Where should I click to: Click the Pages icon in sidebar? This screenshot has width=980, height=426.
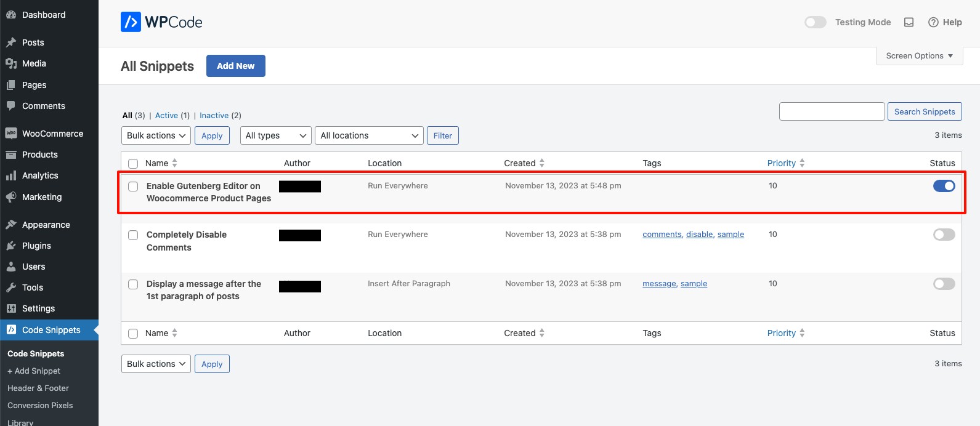[11, 85]
